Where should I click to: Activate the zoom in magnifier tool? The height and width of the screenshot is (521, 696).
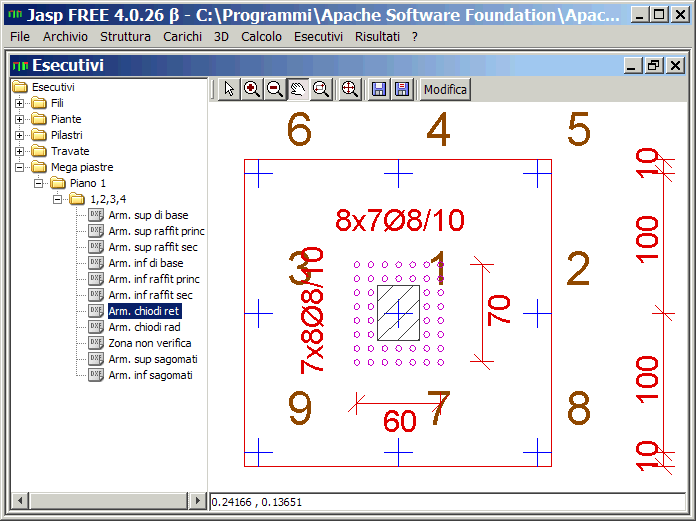252,90
